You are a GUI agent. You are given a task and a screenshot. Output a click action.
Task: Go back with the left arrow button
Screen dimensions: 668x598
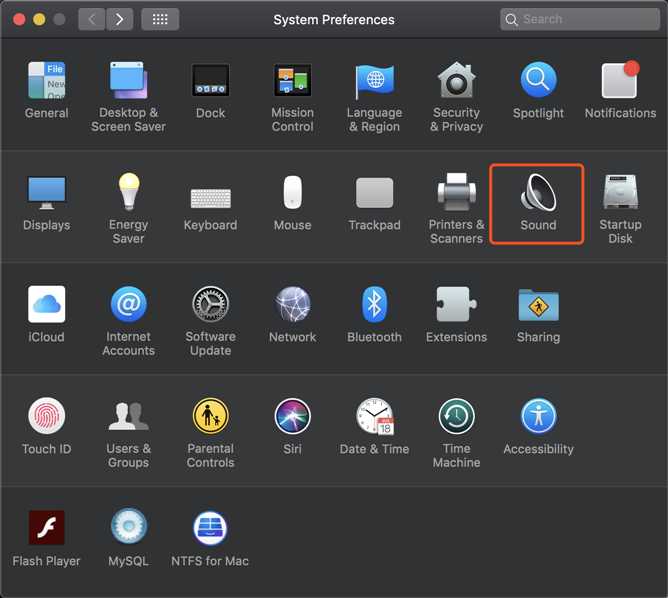point(92,19)
